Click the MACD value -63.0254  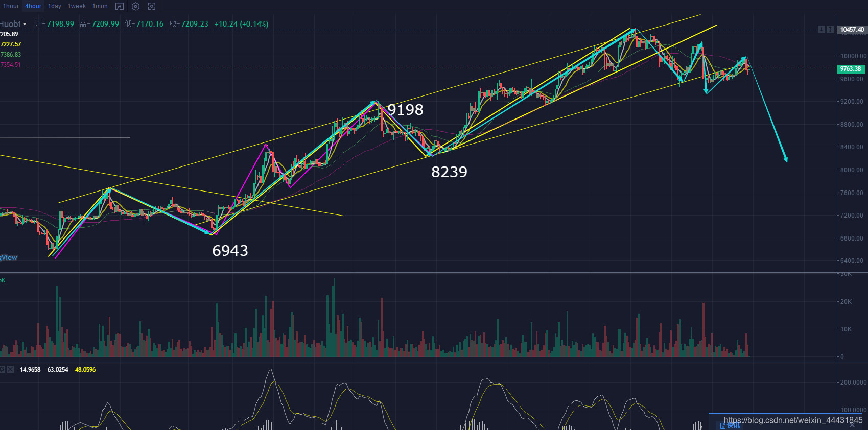tap(57, 370)
